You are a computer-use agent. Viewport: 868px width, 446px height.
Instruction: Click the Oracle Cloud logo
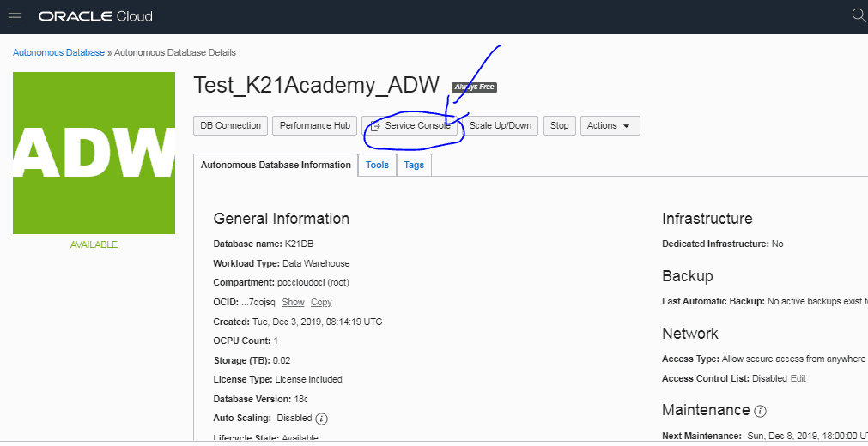95,16
